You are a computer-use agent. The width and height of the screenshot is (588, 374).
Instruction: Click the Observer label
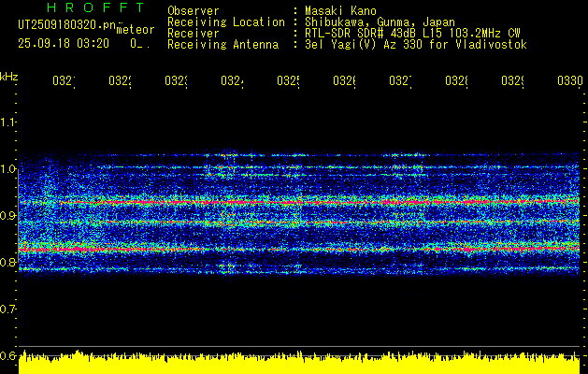(x=194, y=11)
